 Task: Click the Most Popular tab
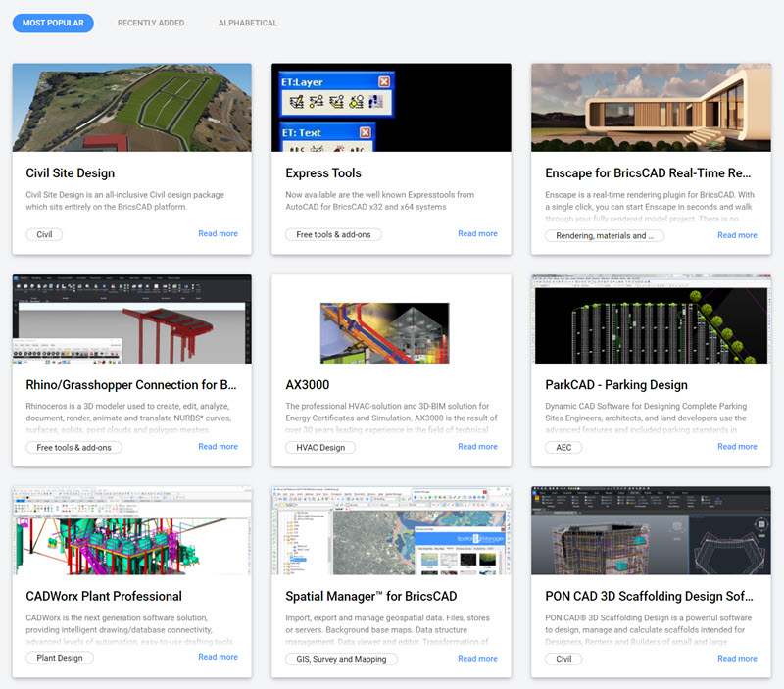click(53, 23)
